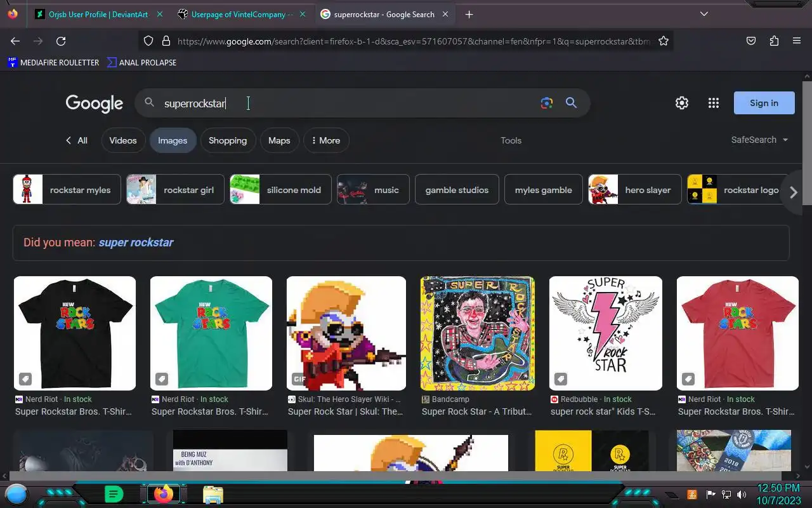This screenshot has width=812, height=508.
Task: Click Firefox icon in taskbar
Action: coord(164,494)
